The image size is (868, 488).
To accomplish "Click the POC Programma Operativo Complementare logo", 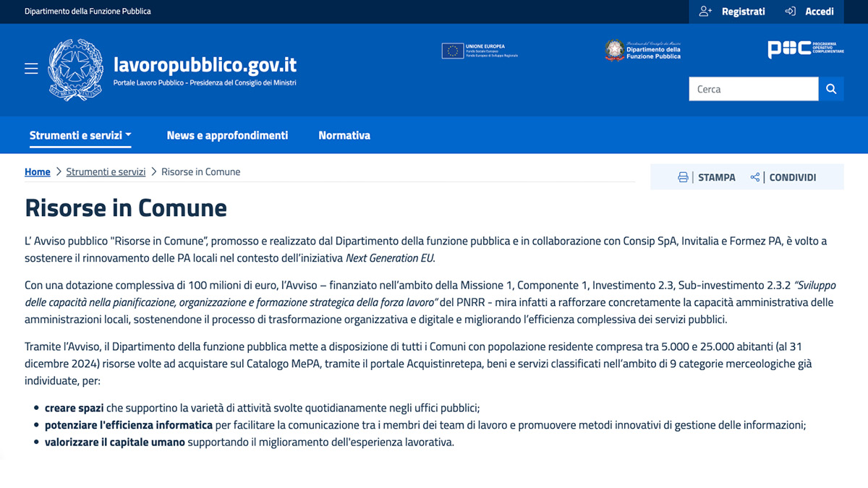I will tap(804, 50).
